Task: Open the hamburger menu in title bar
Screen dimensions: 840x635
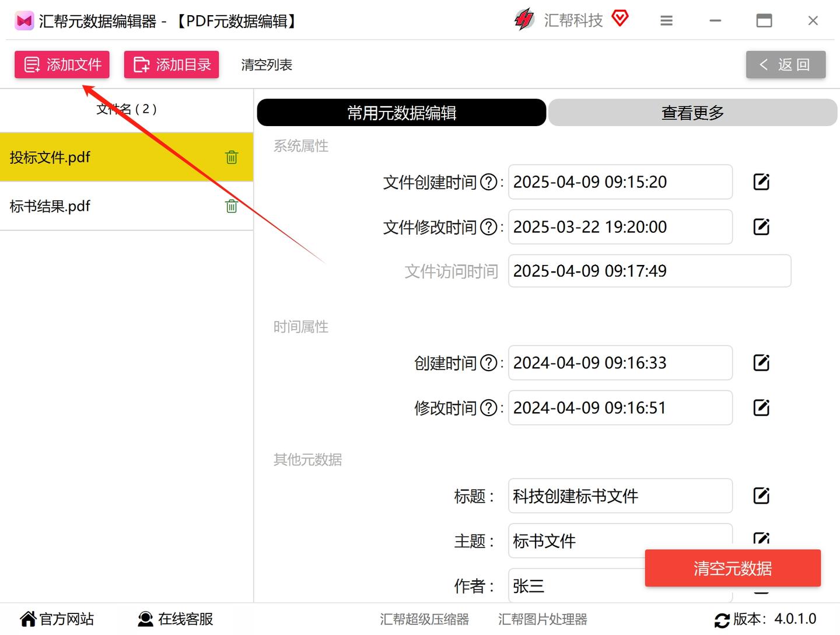Action: point(666,21)
